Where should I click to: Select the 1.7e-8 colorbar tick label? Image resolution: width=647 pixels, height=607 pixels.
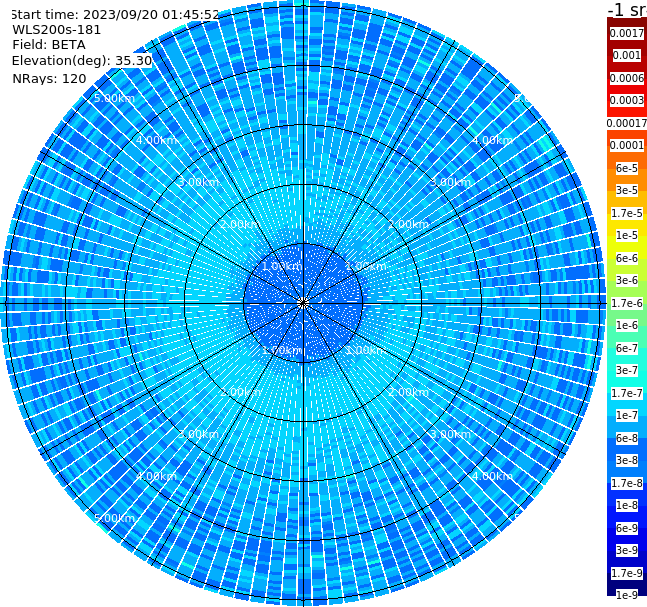(x=627, y=483)
